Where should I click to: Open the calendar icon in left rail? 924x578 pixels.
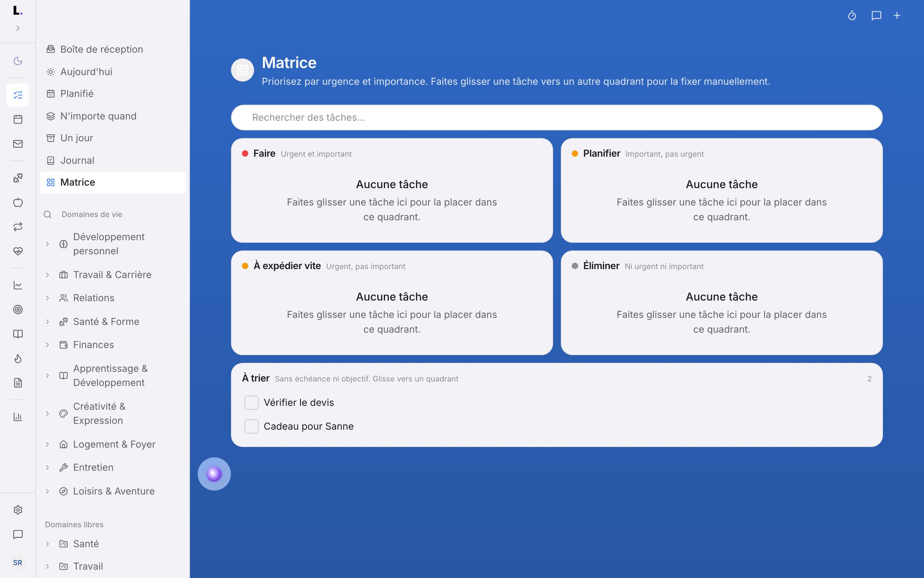coord(18,119)
